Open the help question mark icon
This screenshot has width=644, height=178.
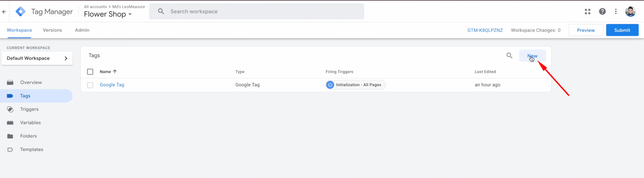[x=602, y=12]
